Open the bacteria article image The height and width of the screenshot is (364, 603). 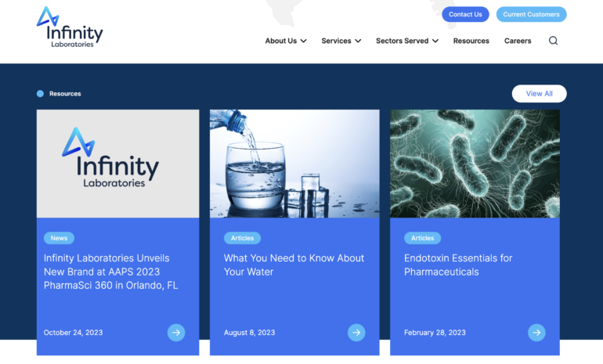[475, 163]
